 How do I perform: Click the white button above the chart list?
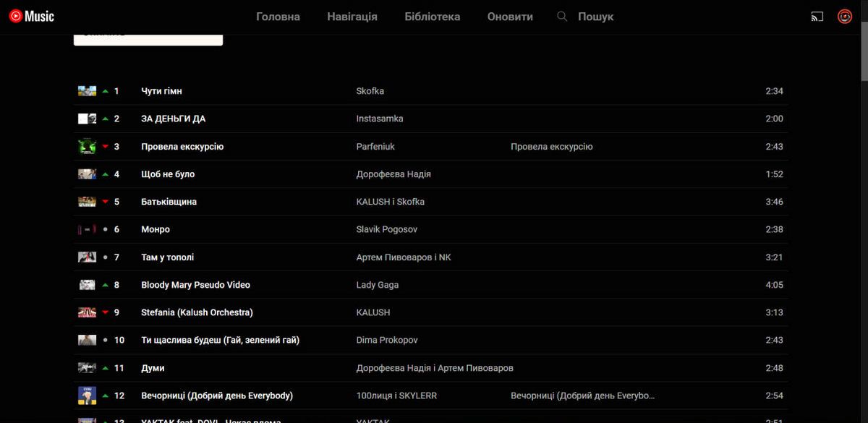148,38
